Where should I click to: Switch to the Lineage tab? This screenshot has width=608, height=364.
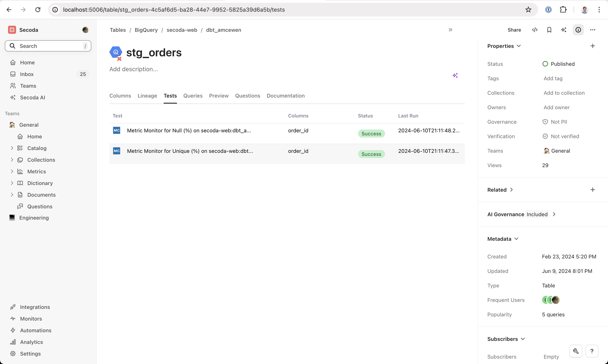pos(147,96)
